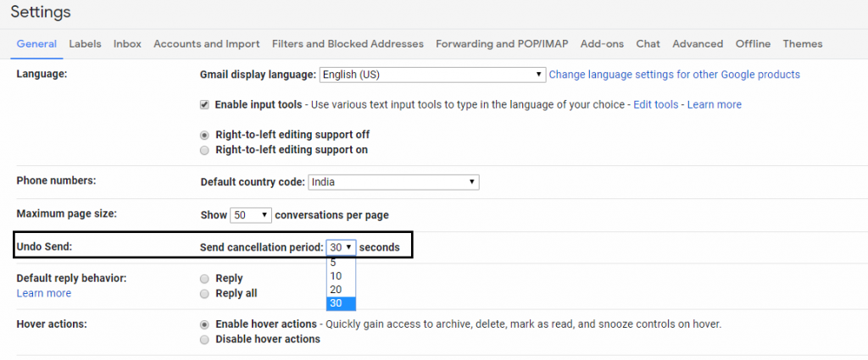Toggle the Enable input tools checkbox
This screenshot has height=360, width=868.
[x=205, y=104]
